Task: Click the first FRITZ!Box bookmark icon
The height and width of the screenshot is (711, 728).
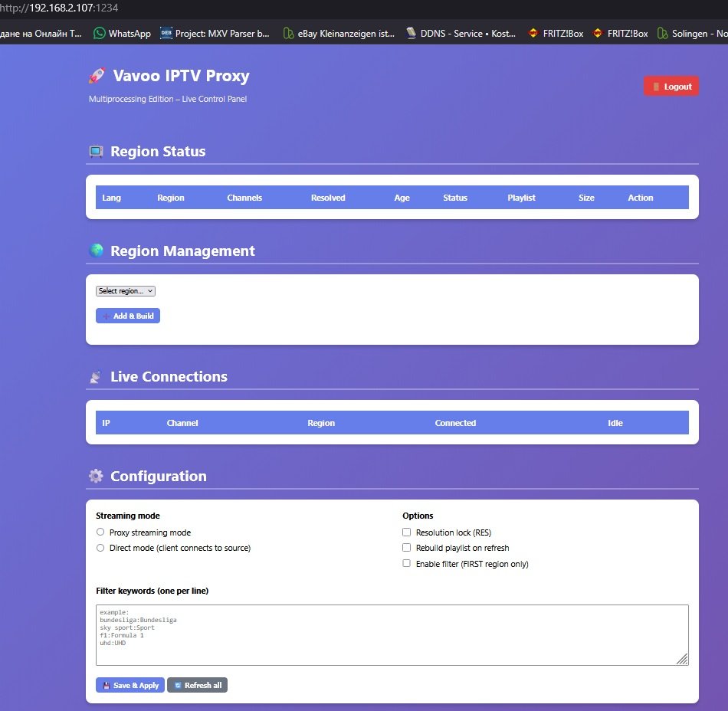Action: click(533, 33)
